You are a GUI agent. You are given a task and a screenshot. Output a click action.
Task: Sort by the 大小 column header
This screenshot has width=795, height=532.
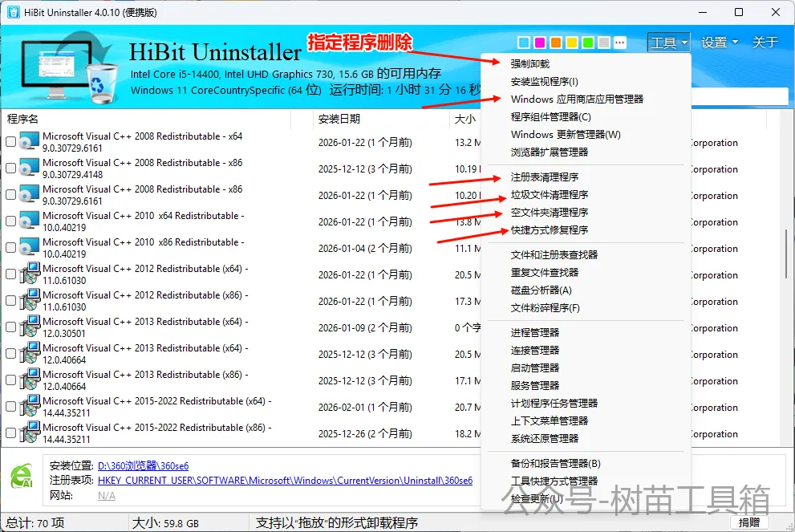pos(465,120)
